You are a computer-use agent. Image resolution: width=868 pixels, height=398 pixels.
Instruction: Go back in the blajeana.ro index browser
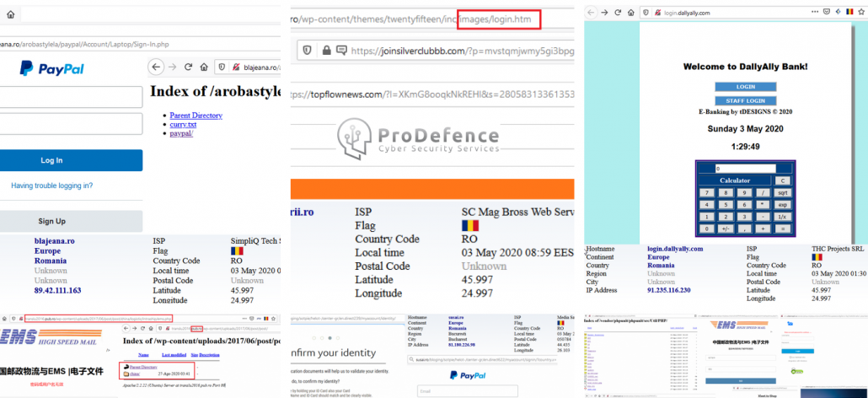(156, 67)
